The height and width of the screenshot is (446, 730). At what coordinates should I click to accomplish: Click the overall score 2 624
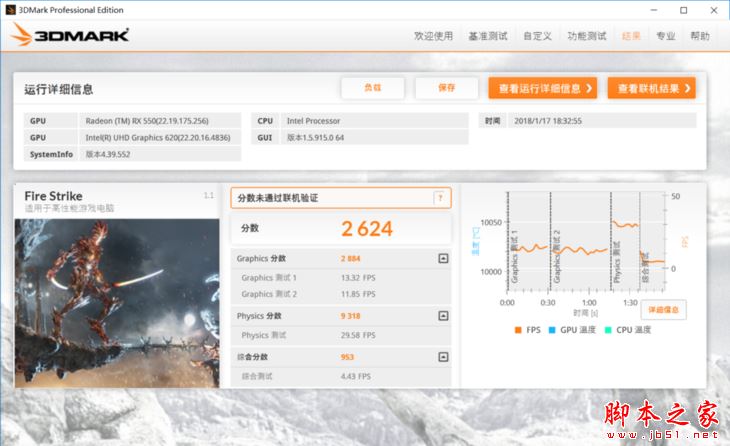tap(367, 229)
